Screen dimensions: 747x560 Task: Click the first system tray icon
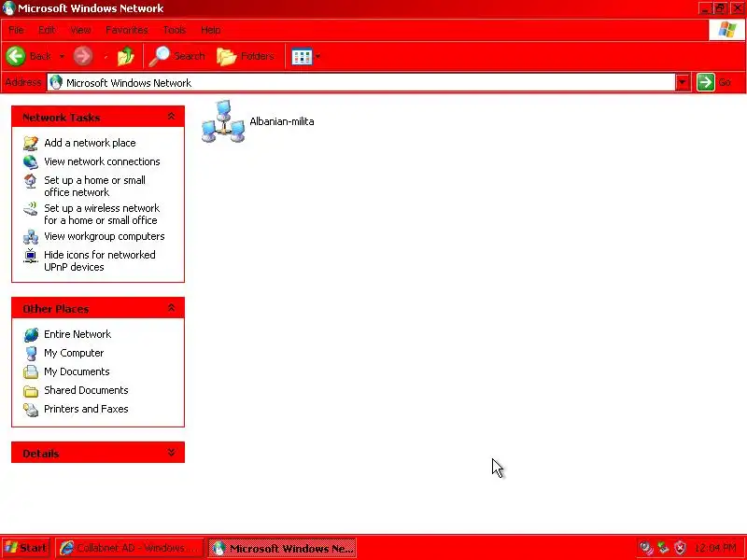(645, 548)
